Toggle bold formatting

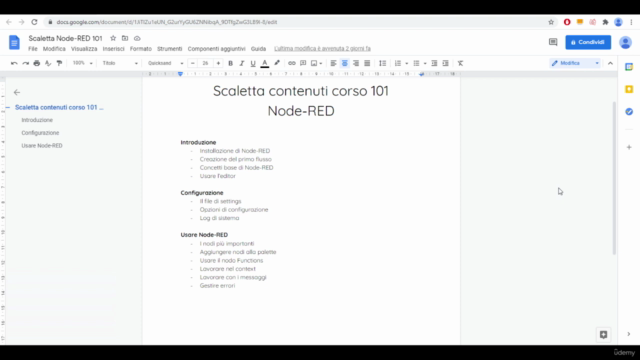coord(230,63)
